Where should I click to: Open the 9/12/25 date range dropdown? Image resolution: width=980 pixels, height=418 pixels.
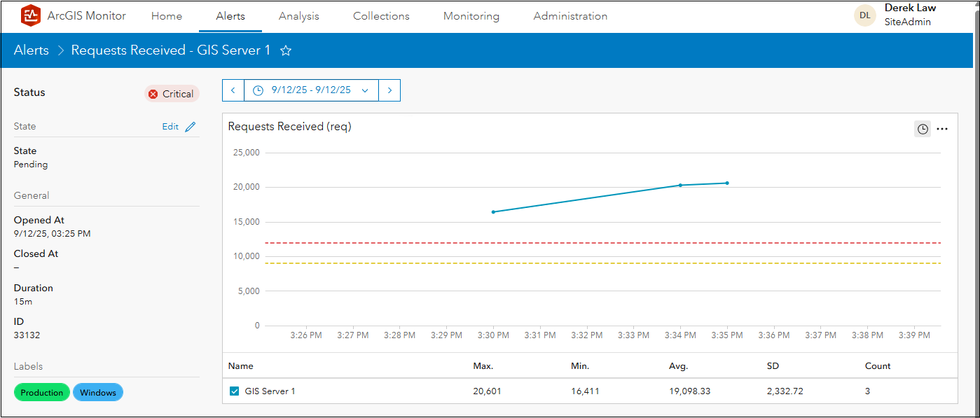(311, 90)
